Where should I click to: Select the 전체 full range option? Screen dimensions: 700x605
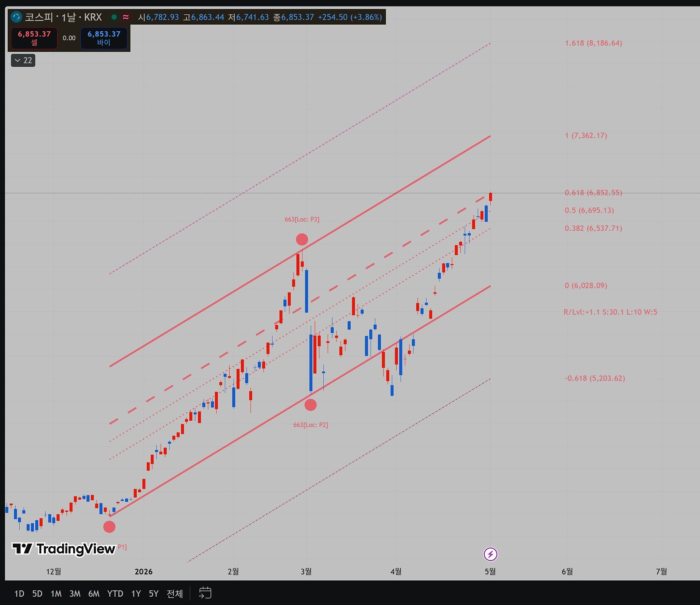[175, 594]
